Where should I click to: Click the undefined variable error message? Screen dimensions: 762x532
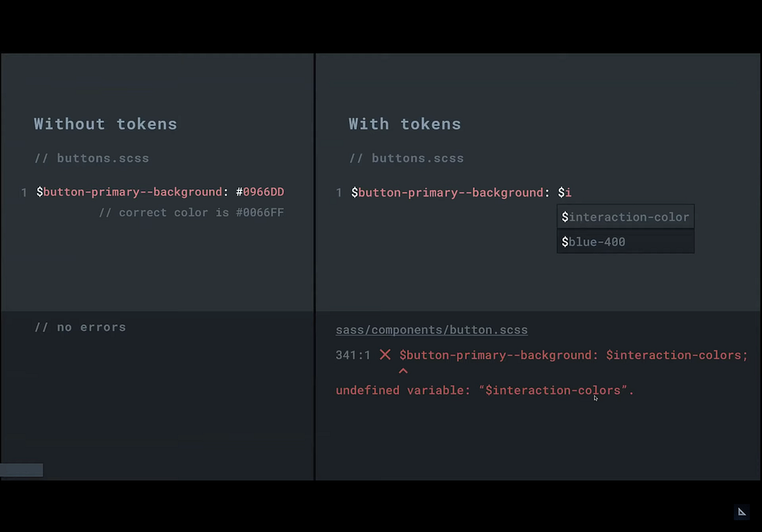485,390
